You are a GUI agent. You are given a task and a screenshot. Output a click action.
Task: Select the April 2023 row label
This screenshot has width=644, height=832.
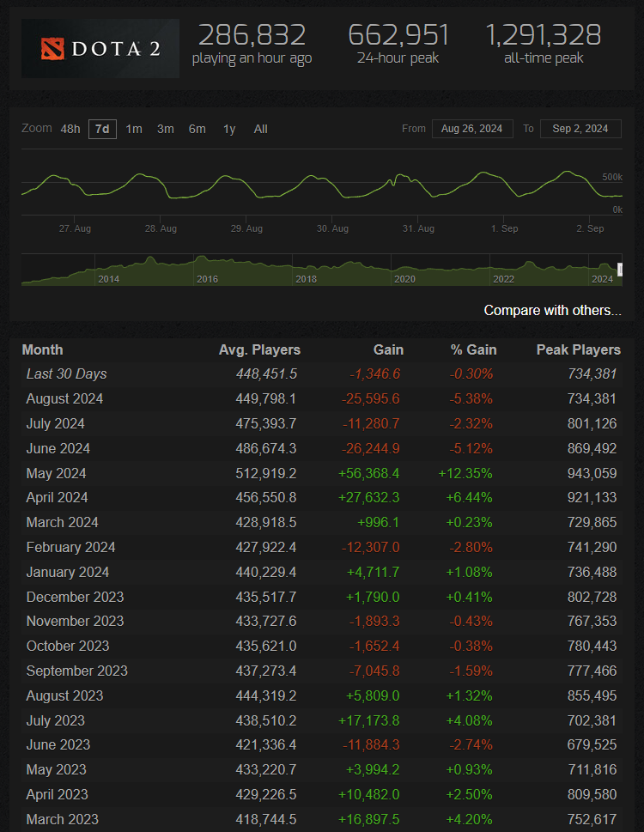point(57,794)
